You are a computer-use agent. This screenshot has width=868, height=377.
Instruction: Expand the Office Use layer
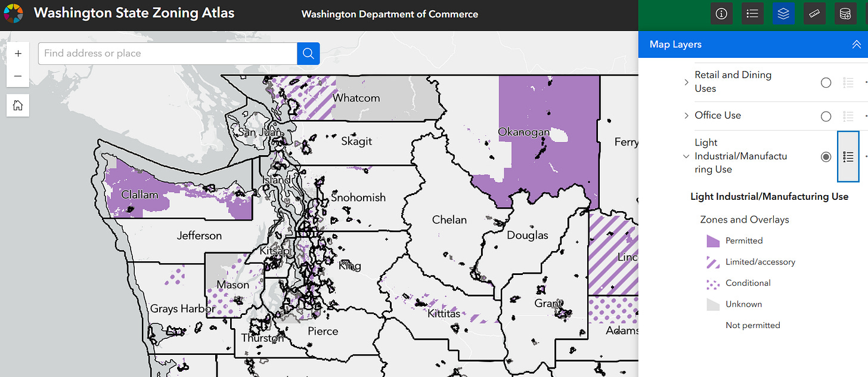[x=686, y=116]
